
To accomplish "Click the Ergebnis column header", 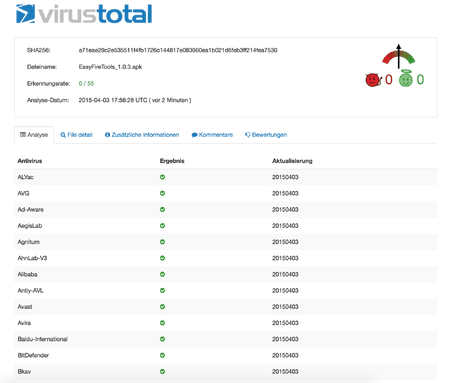I will click(x=172, y=161).
